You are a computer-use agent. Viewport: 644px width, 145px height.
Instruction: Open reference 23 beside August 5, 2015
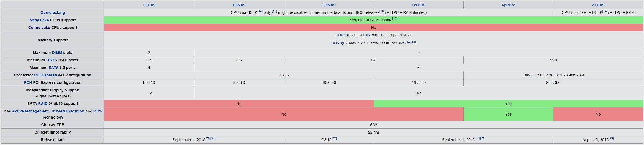click(x=611, y=138)
